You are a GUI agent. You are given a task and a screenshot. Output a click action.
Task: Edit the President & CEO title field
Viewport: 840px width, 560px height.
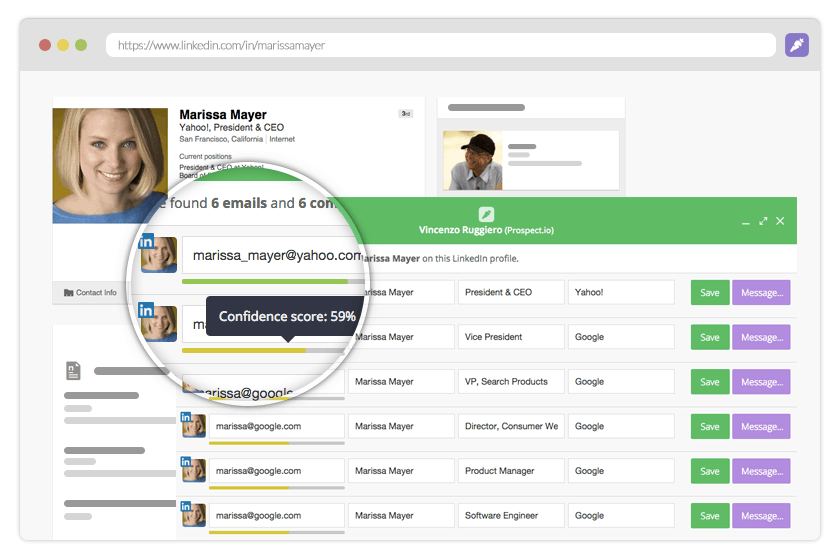tap(511, 292)
